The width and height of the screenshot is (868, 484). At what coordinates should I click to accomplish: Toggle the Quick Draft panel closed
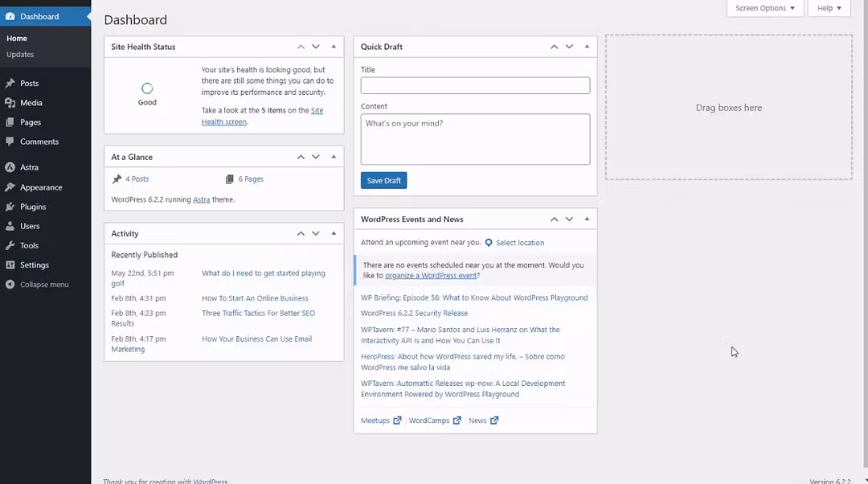587,47
